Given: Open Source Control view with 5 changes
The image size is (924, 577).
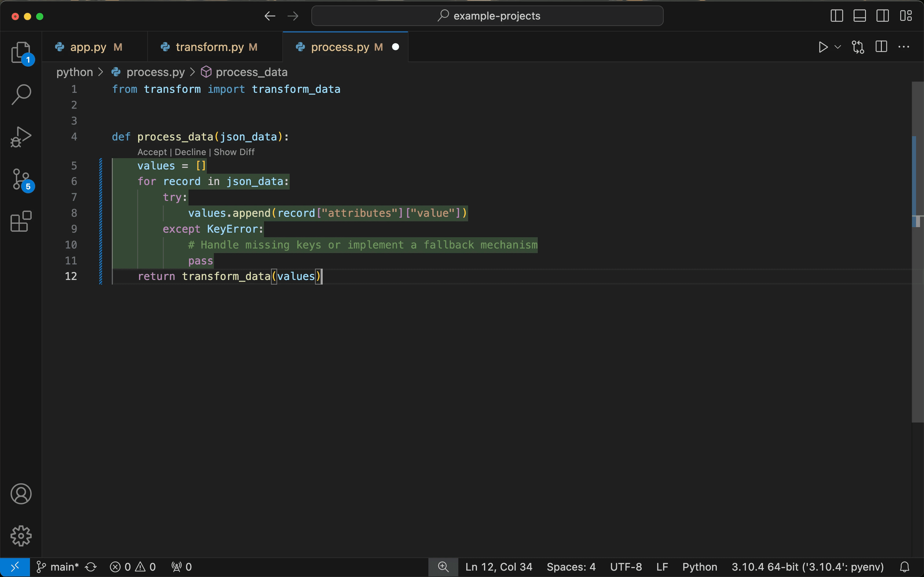Looking at the screenshot, I should 20,180.
